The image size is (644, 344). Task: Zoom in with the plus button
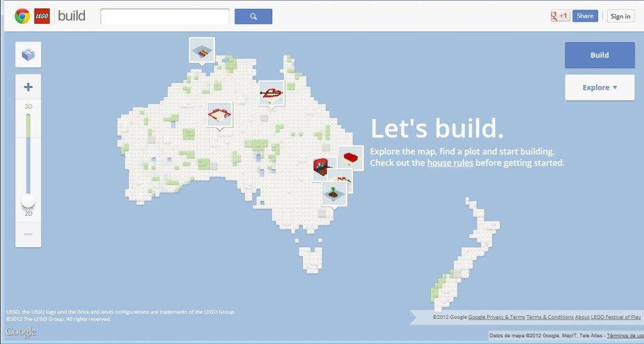pos(28,87)
